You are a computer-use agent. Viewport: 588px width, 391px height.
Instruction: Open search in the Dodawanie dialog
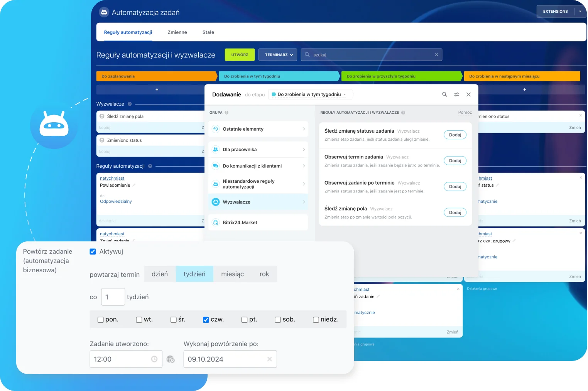444,94
